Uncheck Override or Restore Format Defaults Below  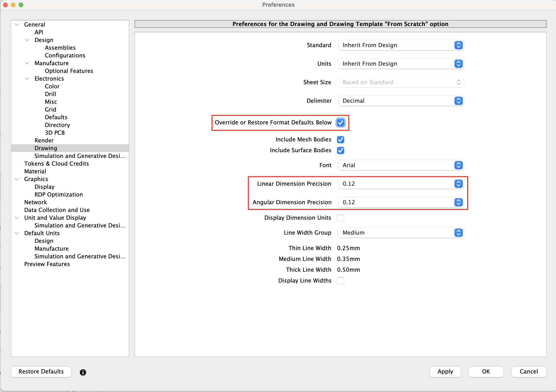pos(340,123)
